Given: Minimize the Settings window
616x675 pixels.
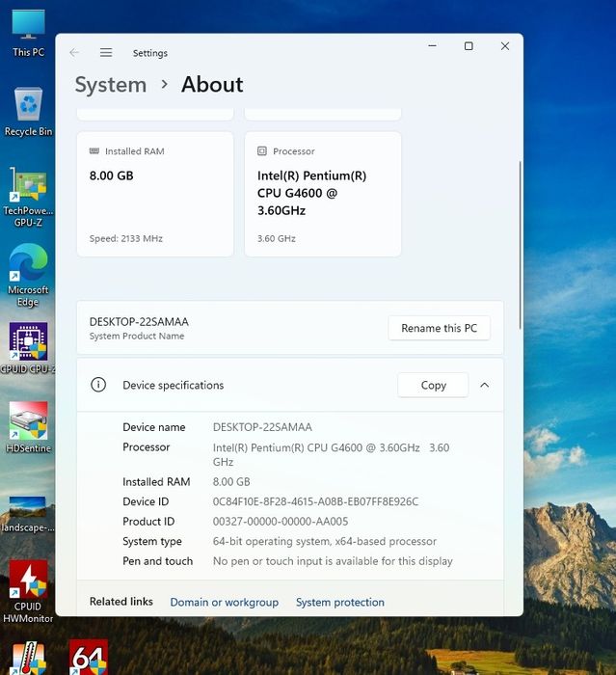Looking at the screenshot, I should click(x=432, y=45).
